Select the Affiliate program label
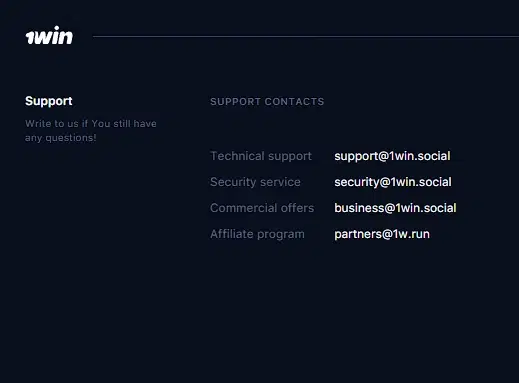Image resolution: width=519 pixels, height=383 pixels. (257, 234)
